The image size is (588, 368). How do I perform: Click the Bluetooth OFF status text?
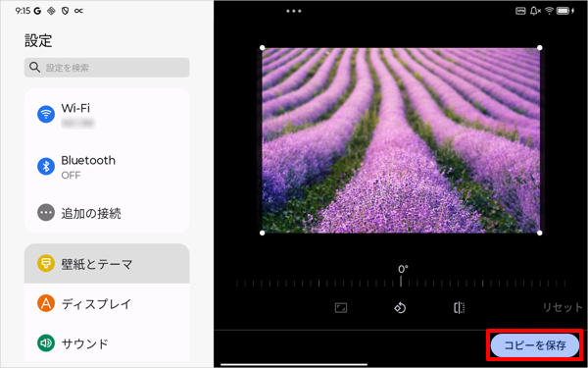coord(71,175)
